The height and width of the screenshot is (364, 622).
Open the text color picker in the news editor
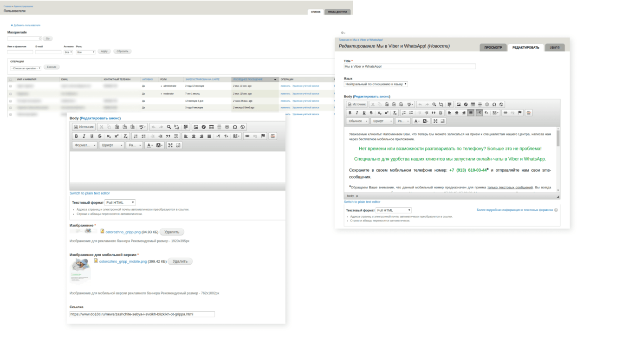(417, 121)
